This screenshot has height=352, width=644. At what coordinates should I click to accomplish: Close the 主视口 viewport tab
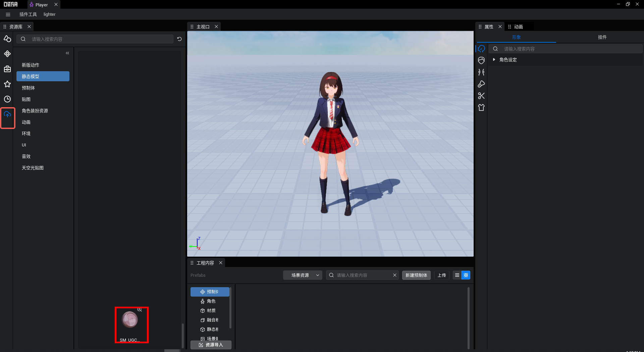[x=216, y=27]
